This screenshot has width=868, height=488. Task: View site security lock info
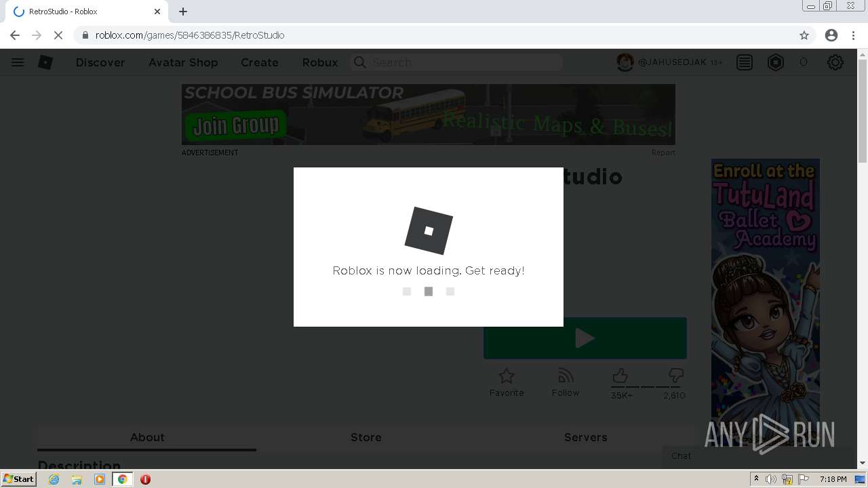(x=85, y=35)
